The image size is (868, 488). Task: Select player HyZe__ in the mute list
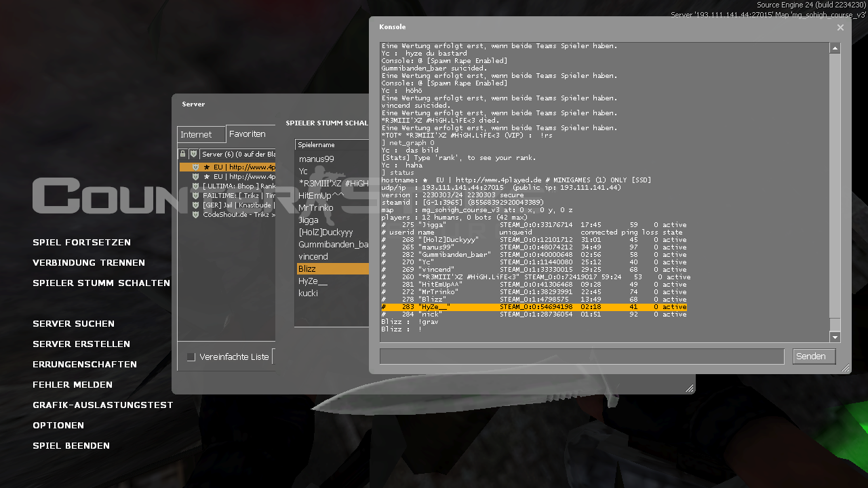tap(313, 281)
